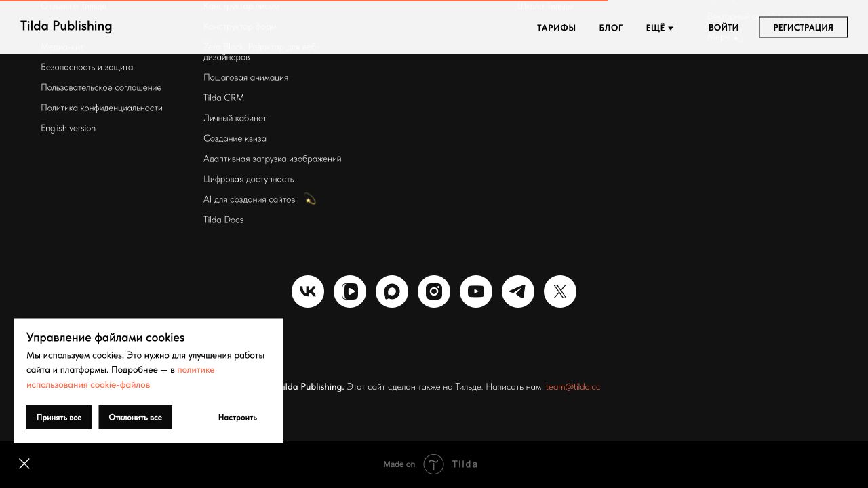Viewport: 868px width, 488px height.
Task: Close the Made on Tilda bar
Action: point(24,464)
